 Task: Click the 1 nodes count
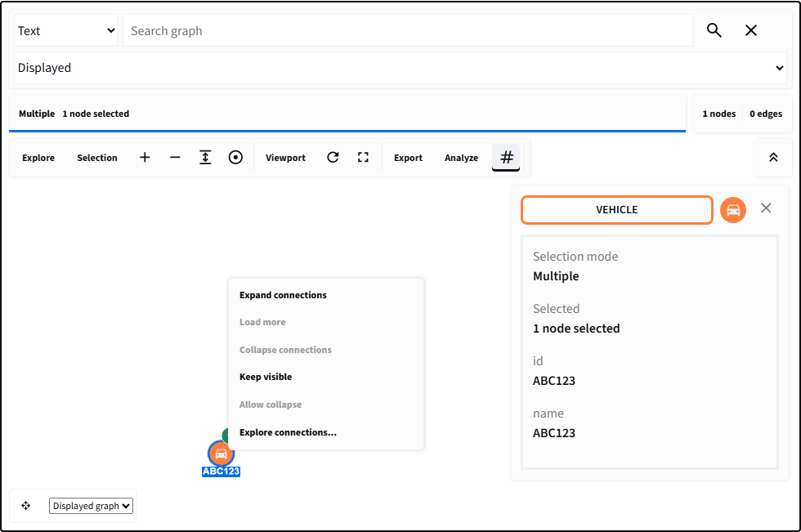(718, 114)
